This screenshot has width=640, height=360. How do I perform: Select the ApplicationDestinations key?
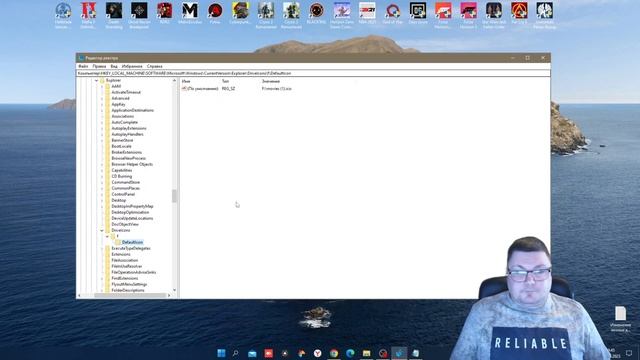(132, 110)
